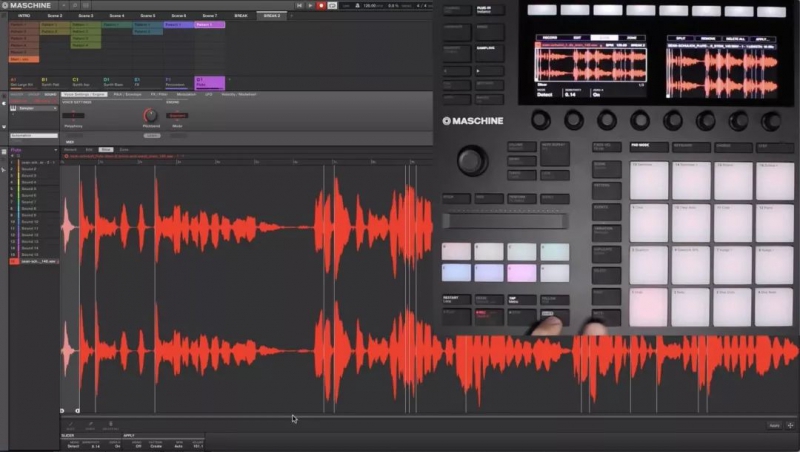Switch to the GROUP control tab
The image size is (800, 452).
pos(34,94)
